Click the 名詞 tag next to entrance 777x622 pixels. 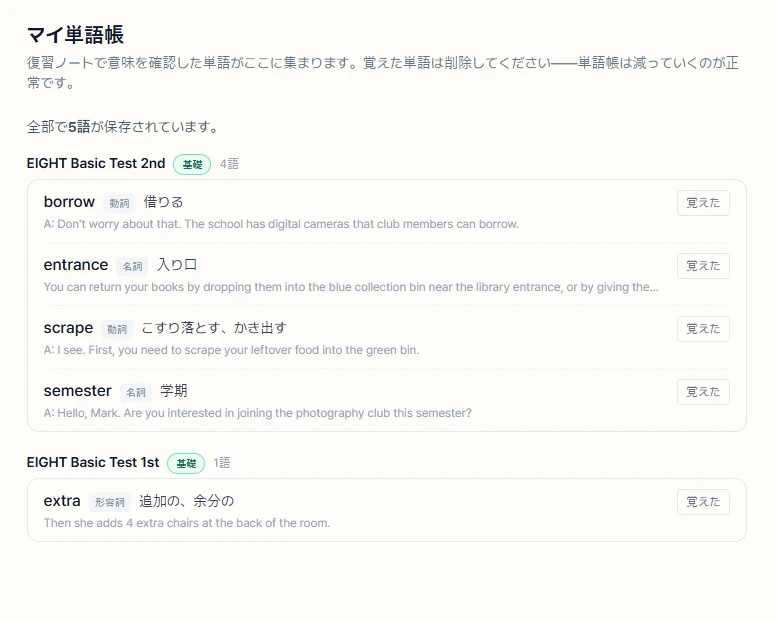pyautogui.click(x=132, y=266)
